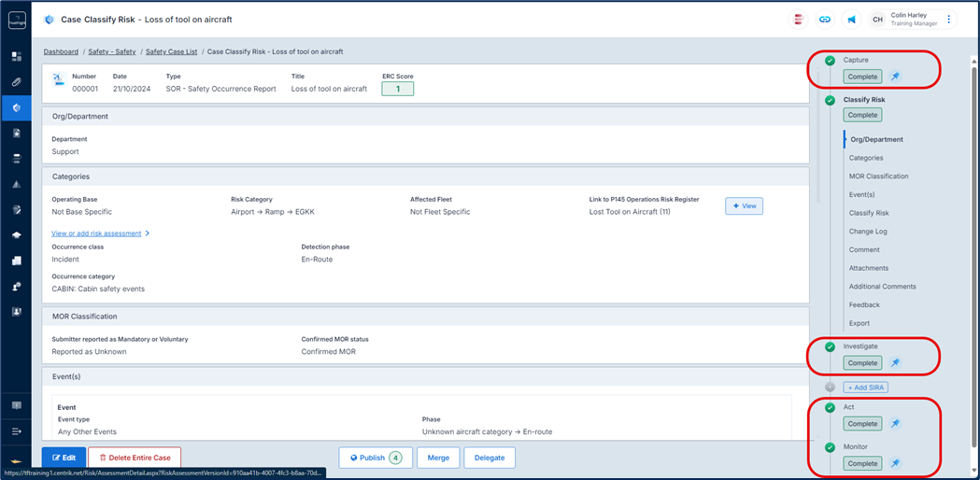Open the red database icon in header
980x480 pixels.
click(799, 19)
